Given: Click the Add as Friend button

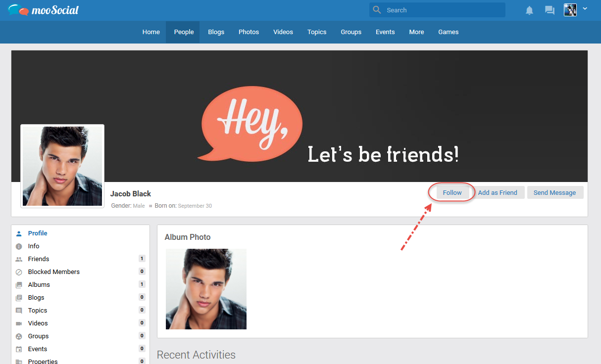Looking at the screenshot, I should 498,193.
